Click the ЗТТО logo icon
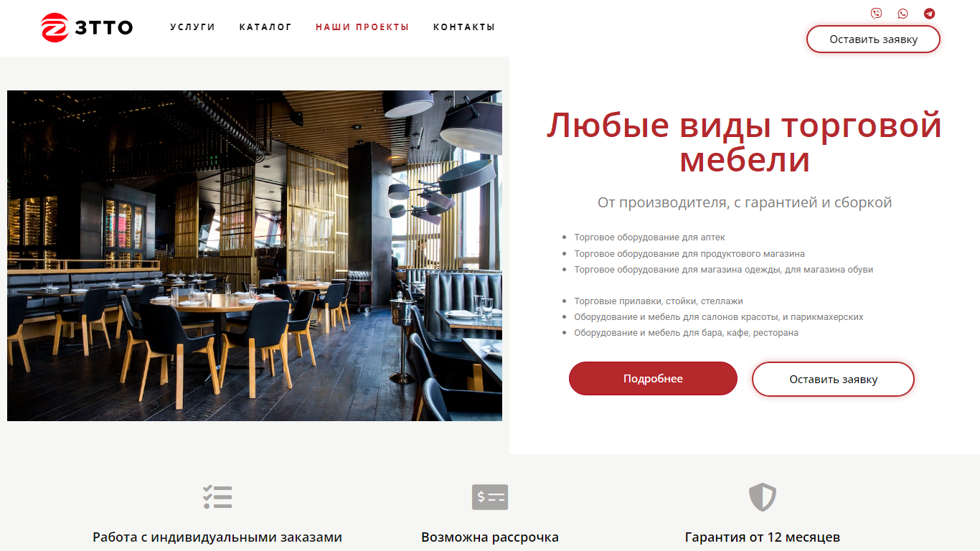Viewport: 980px width, 551px height. click(x=55, y=27)
